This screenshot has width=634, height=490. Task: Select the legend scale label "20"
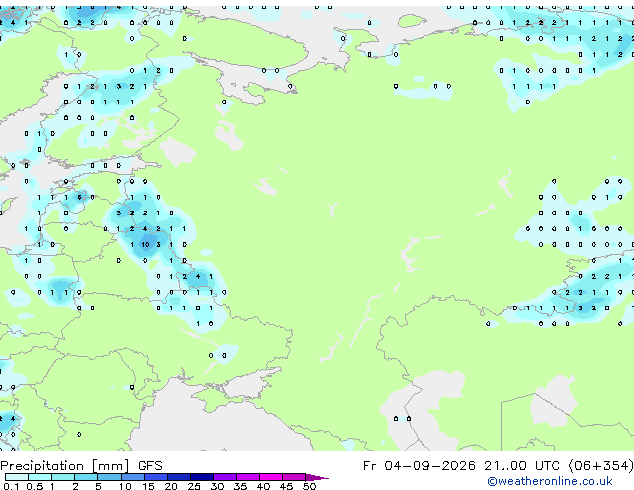171,486
